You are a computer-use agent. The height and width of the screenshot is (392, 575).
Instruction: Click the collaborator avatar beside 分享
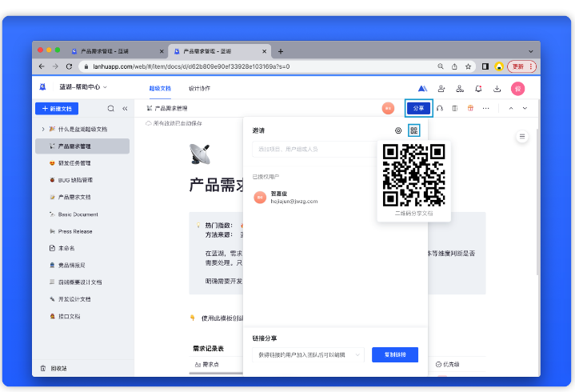388,108
